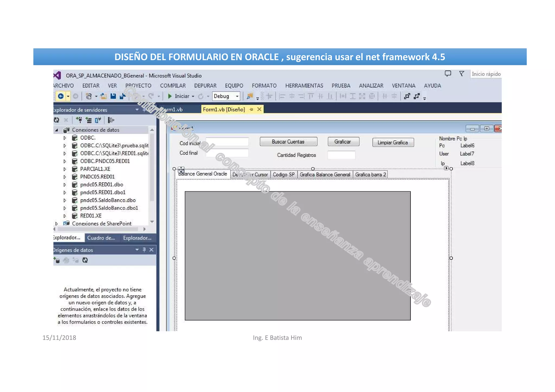This screenshot has width=555, height=392.
Task: Click the tab control move handle
Action: click(181, 170)
